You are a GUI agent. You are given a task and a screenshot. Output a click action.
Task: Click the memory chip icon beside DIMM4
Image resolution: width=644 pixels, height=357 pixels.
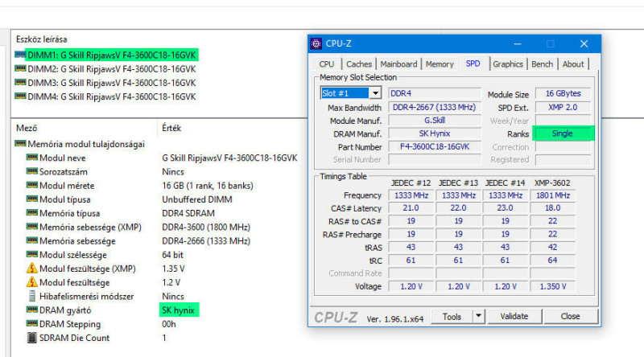[20, 96]
